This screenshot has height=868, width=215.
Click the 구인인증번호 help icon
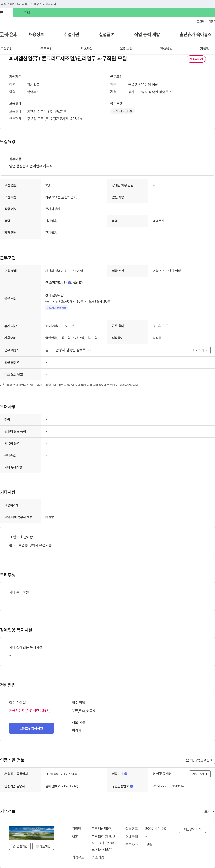(x=131, y=786)
